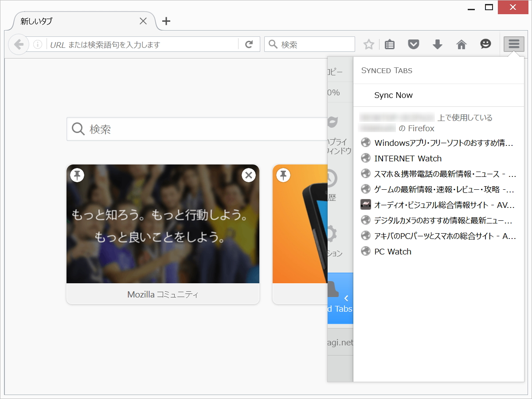Dismiss the Mozilla tile with its X
This screenshot has width=532, height=399.
248,175
